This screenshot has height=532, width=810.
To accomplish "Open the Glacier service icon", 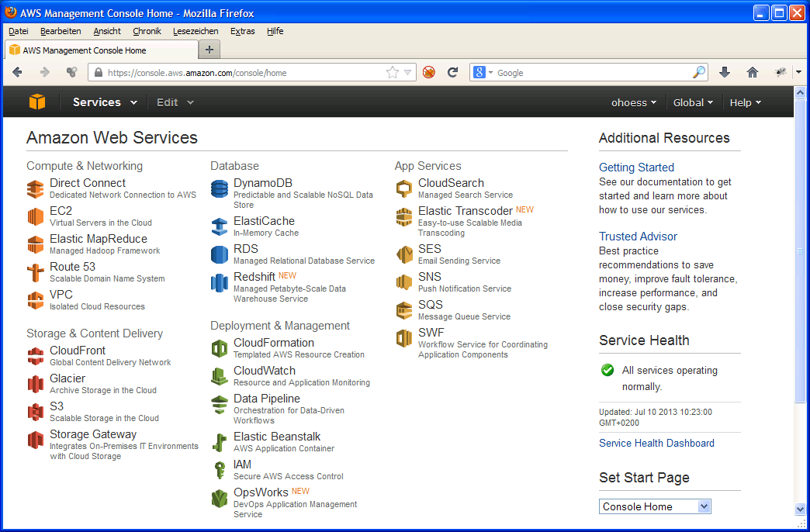I will 35,385.
